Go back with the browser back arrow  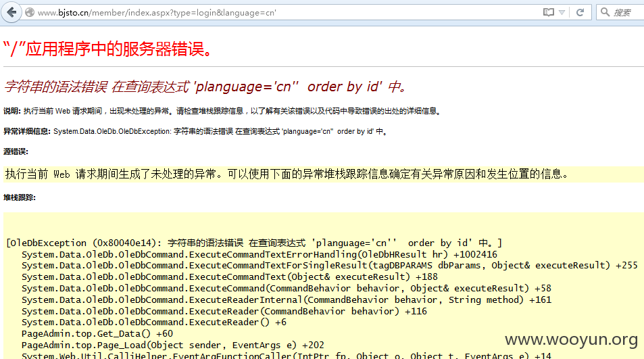(x=11, y=12)
